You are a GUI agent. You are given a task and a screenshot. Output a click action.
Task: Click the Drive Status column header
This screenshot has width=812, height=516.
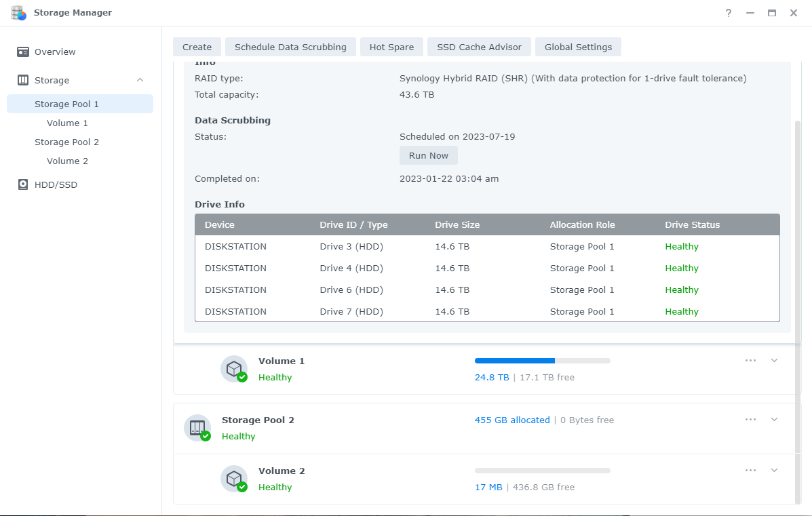coord(693,224)
